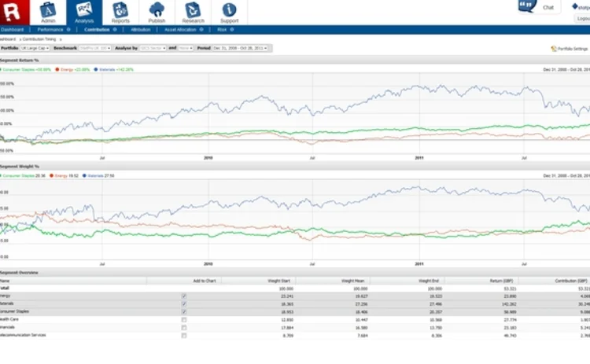Screen dimensions: 590x364
Task: Sort by Return (GBP) column header
Action: click(x=502, y=281)
